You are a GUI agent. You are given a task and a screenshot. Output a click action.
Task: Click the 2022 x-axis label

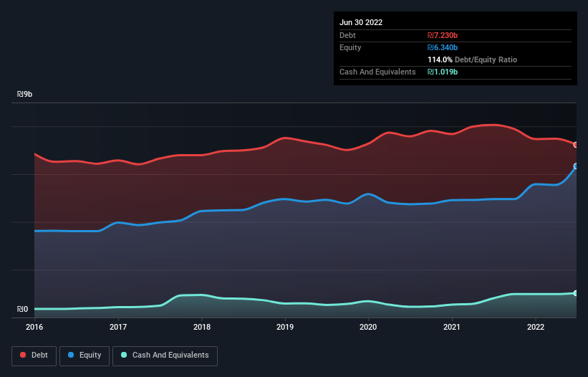click(536, 327)
